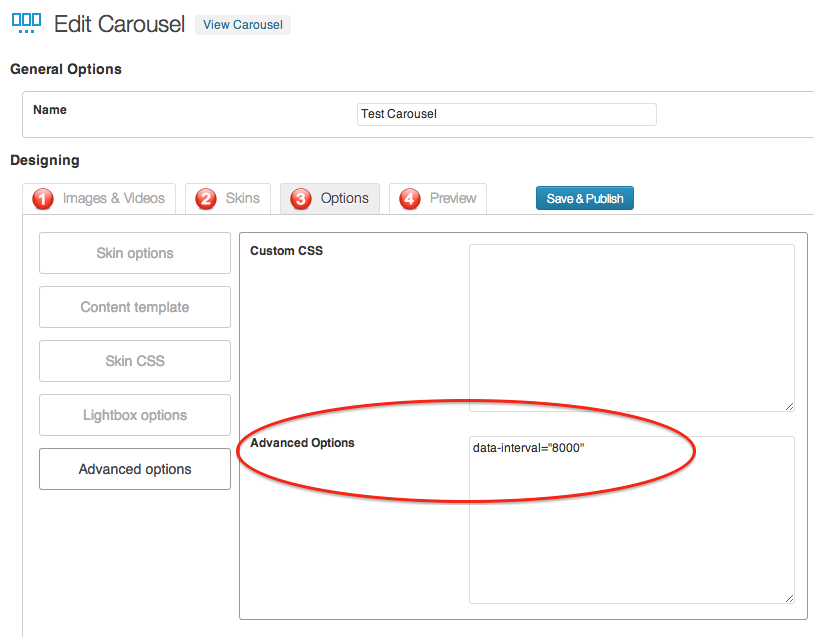Open the Images & Videos tab
Viewport: 814px width, 637px height.
[113, 198]
